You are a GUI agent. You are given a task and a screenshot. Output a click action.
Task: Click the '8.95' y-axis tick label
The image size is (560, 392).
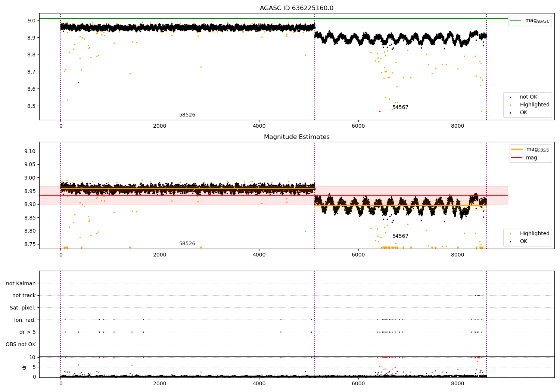point(30,191)
